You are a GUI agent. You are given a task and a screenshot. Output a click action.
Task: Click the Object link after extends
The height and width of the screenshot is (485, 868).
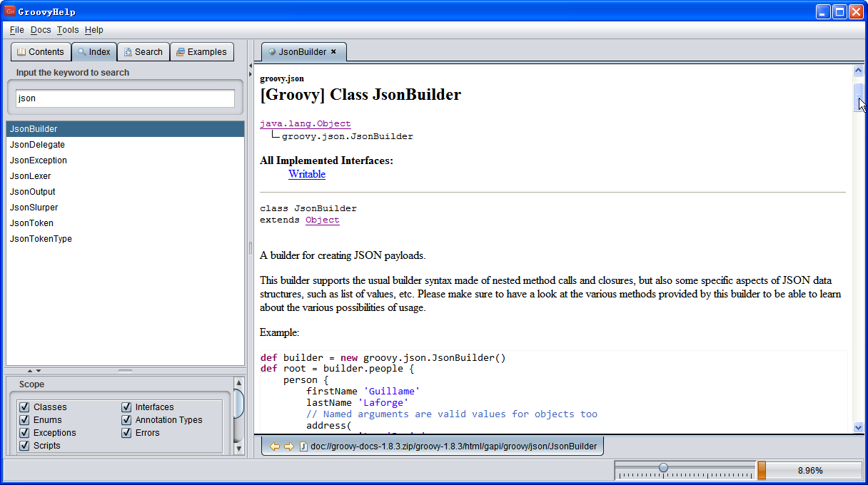tap(323, 220)
